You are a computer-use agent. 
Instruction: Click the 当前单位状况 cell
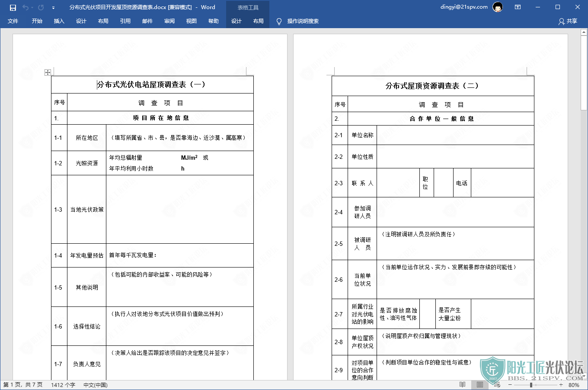pyautogui.click(x=362, y=280)
